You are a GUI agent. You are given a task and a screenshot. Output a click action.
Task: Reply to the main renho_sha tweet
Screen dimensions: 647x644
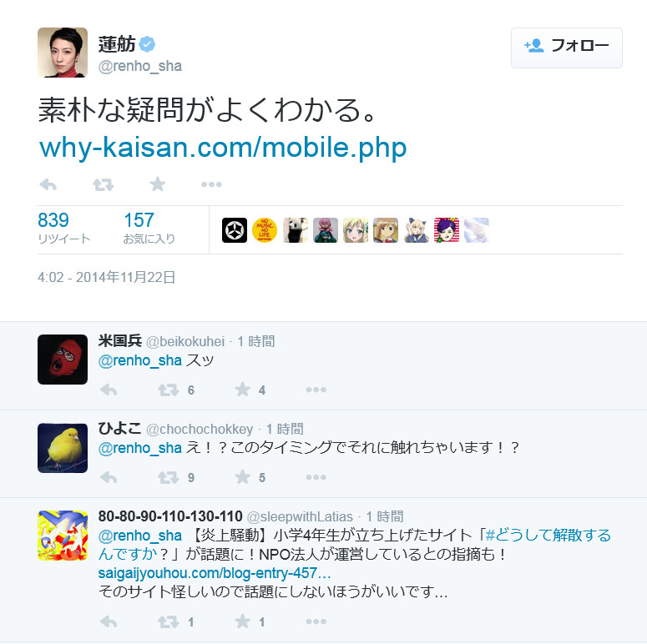click(x=48, y=184)
